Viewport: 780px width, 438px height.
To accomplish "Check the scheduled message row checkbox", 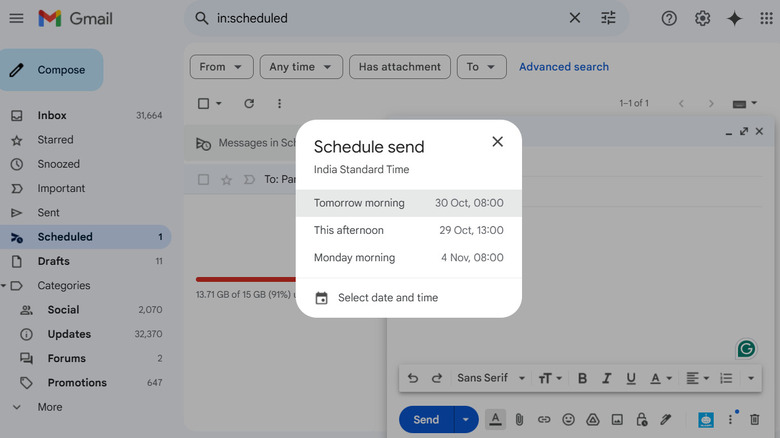I will pos(204,180).
